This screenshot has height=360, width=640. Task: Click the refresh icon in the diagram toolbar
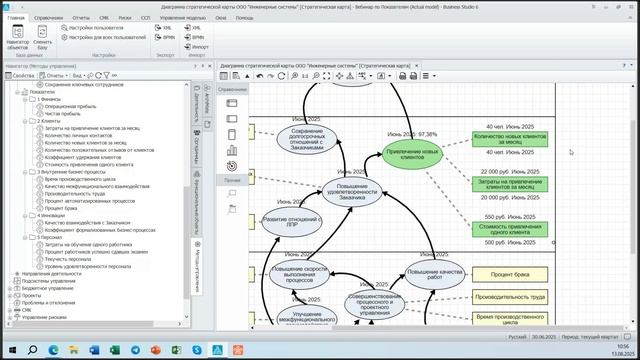pos(281,76)
